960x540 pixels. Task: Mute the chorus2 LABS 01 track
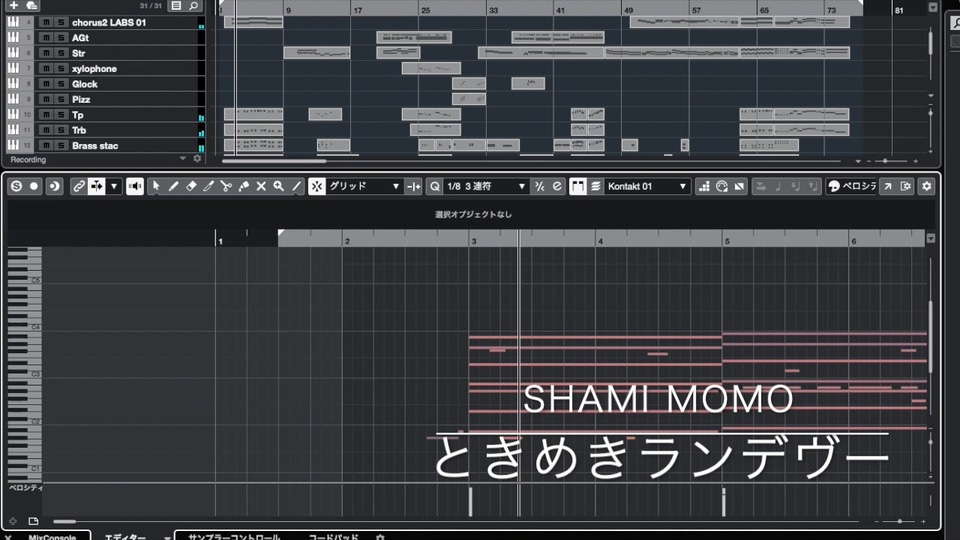(46, 22)
